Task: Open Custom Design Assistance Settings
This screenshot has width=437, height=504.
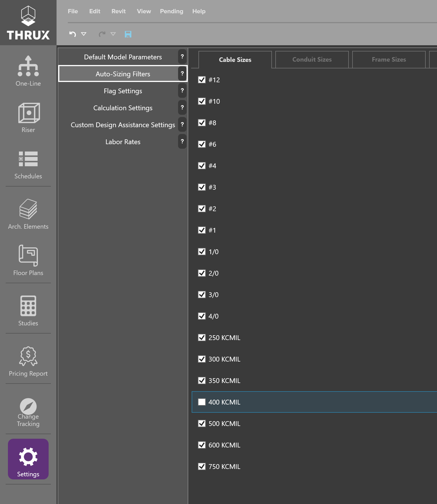Action: [123, 125]
